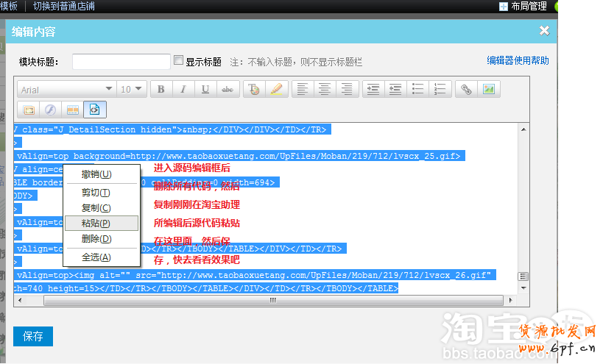
Task: Toggle italic formatting button
Action: coord(183,89)
